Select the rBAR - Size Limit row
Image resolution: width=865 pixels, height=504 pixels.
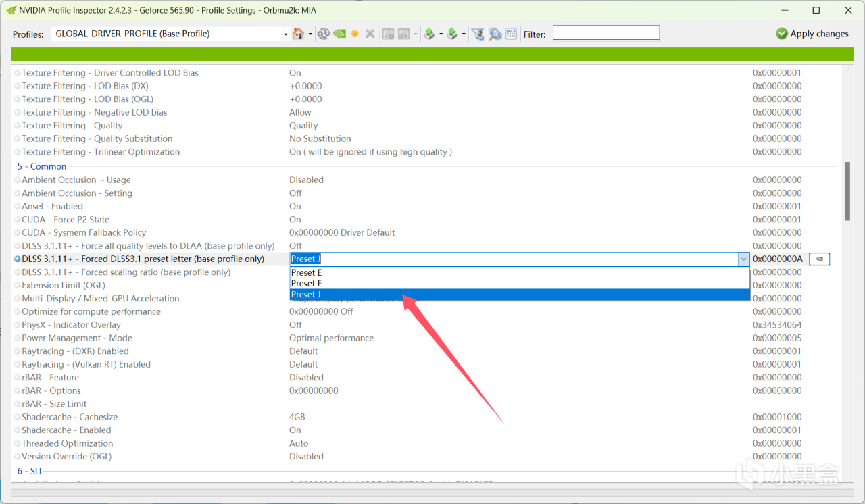click(54, 403)
